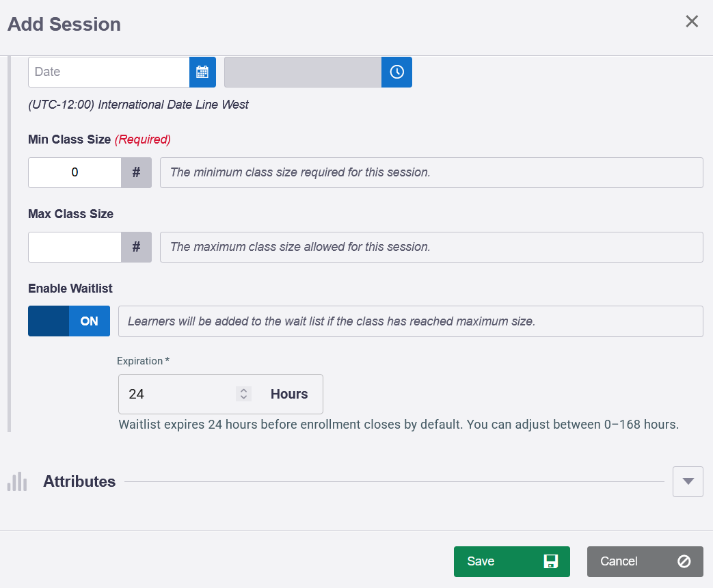Click the # icon beside Min Class Size
The width and height of the screenshot is (713, 588).
click(137, 172)
